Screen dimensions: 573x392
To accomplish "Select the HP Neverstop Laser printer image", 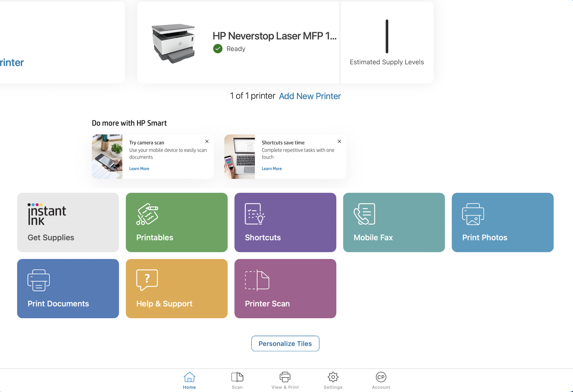I will [174, 43].
